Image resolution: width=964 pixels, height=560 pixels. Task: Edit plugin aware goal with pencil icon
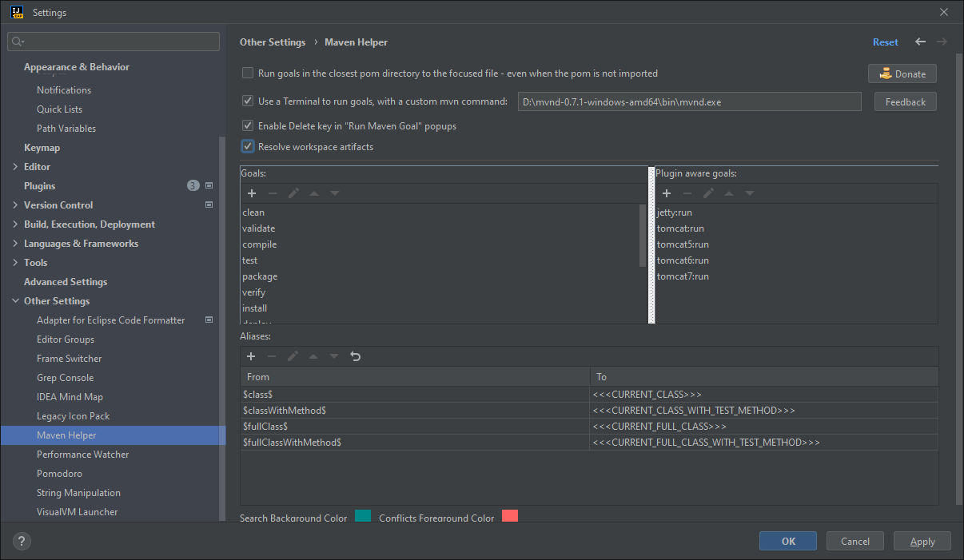click(708, 193)
